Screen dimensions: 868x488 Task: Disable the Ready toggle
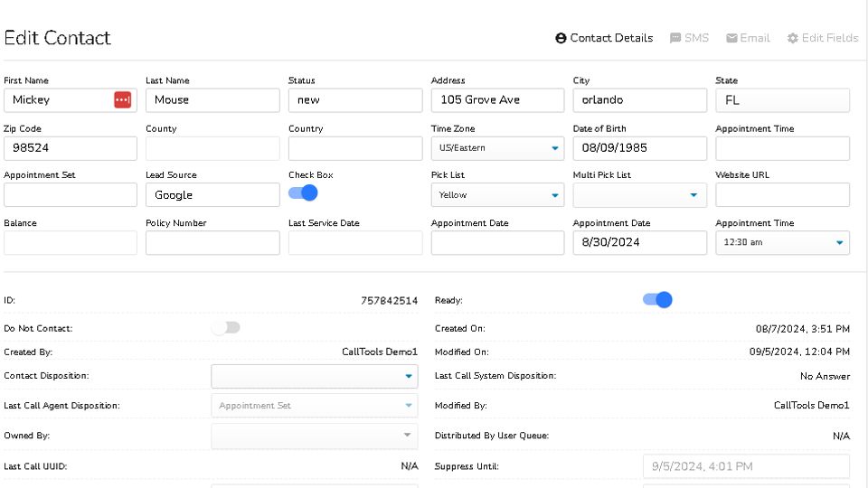click(x=657, y=300)
